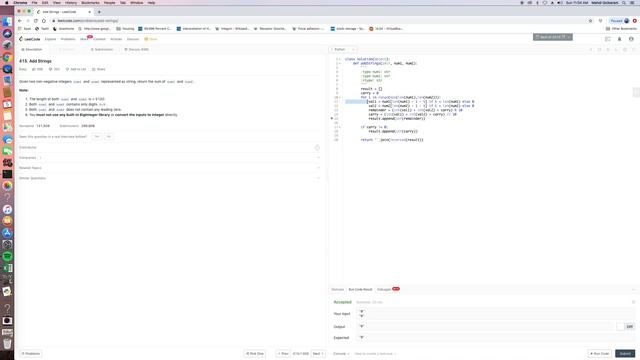Fold the for loop code block arrow
640x360 pixels.
(340, 98)
